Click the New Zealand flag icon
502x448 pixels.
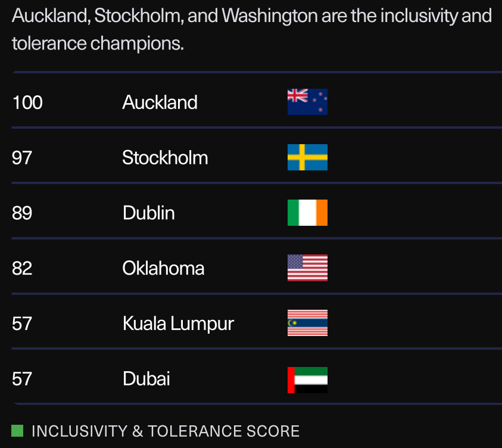(307, 102)
